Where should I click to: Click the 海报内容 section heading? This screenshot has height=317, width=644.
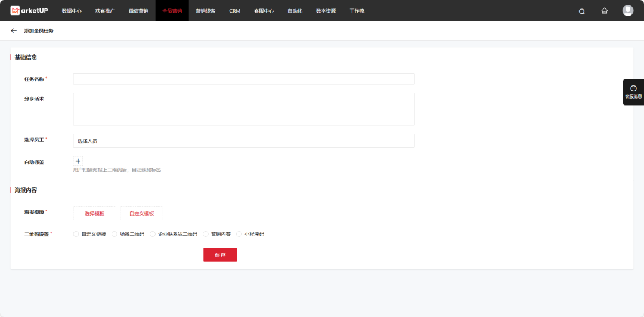click(x=26, y=190)
